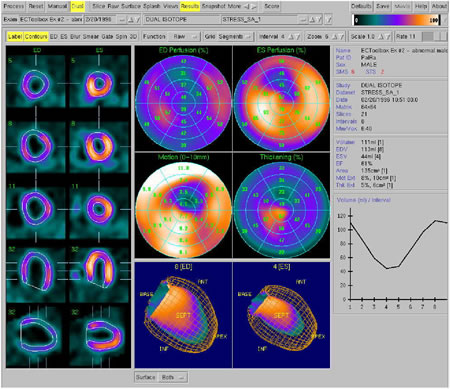Click the exam date field 2/20/1998

click(x=100, y=20)
